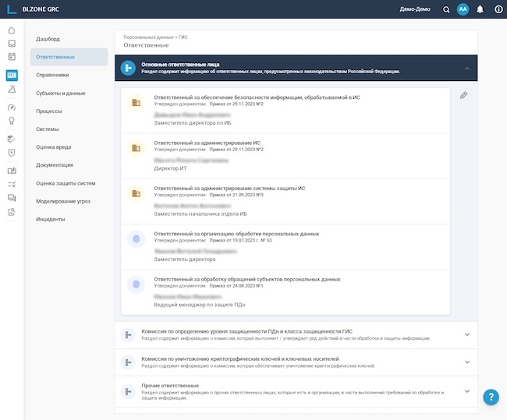Click Заместитель директора по ИБ position text
The image size is (507, 420).
[193, 123]
